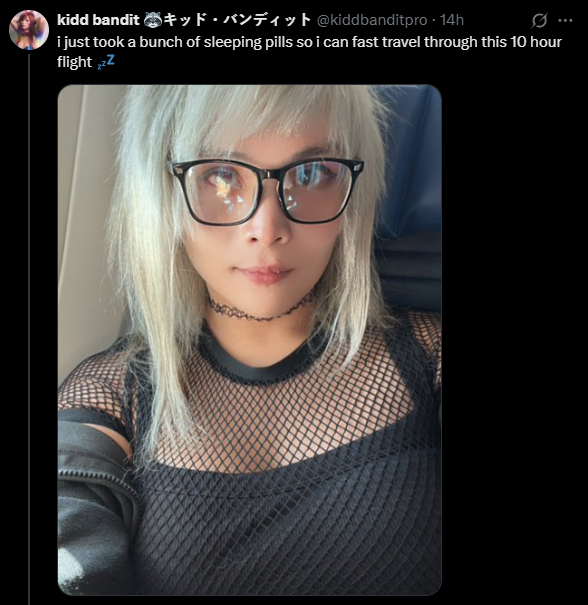Open the Grok explain-post icon

[539, 20]
